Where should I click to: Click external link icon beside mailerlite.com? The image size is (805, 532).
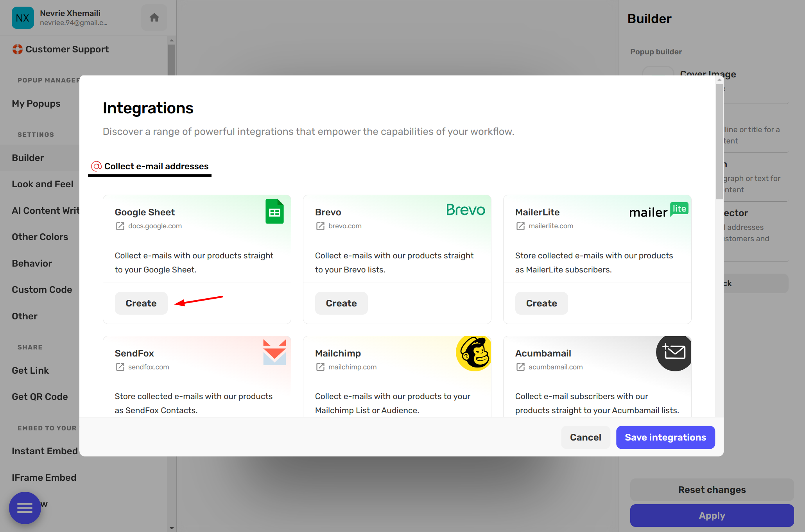(520, 226)
